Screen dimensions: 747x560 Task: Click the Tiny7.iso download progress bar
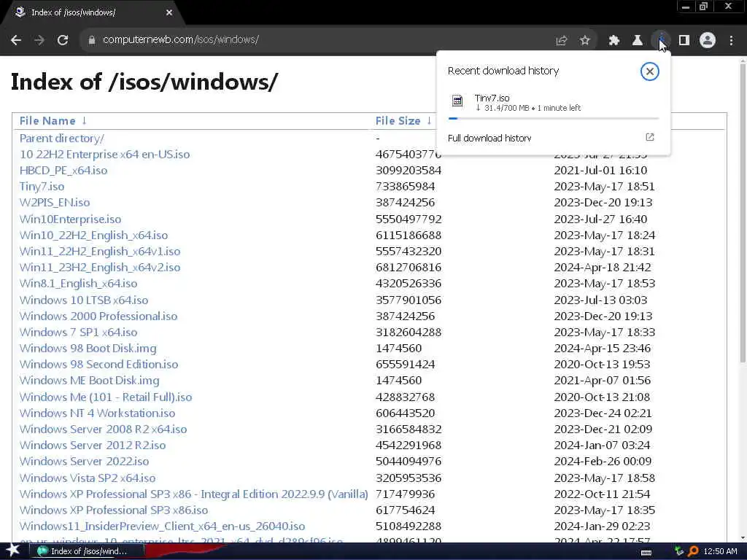(x=554, y=118)
